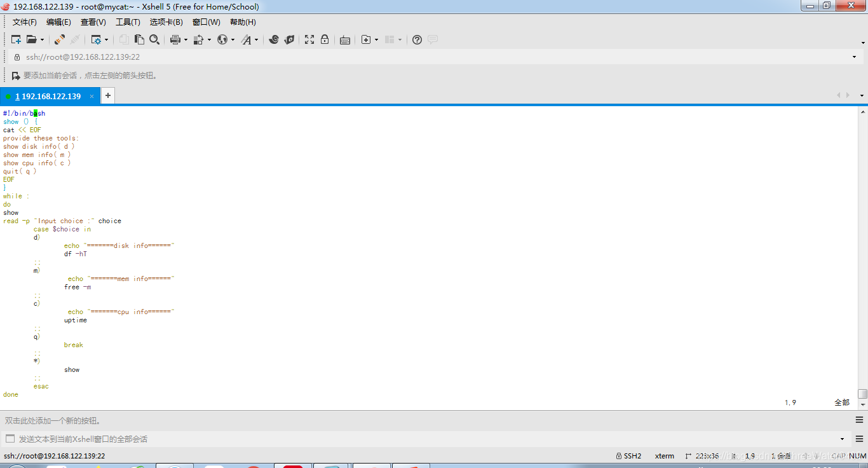Viewport: 868px width, 468px height.
Task: Open the 选项卡(B) menu
Action: 166,22
